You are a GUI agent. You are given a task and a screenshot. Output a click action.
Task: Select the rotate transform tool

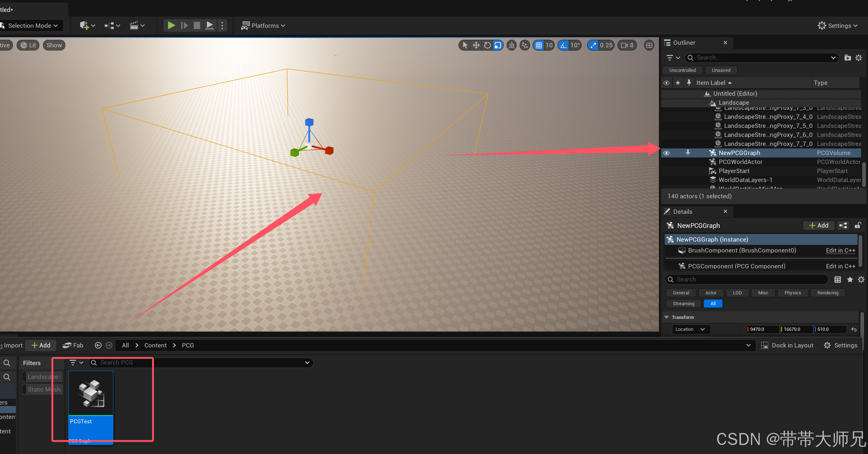coord(487,45)
